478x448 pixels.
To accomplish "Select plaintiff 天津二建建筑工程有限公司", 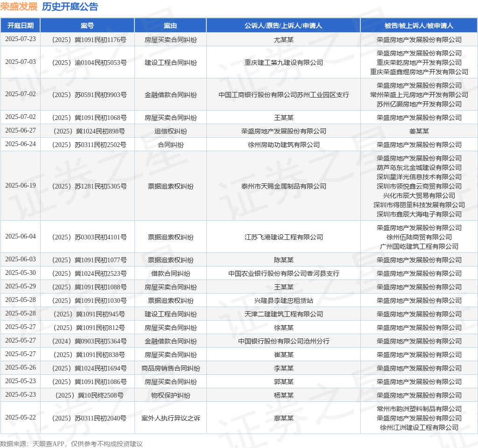I will coord(283,314).
